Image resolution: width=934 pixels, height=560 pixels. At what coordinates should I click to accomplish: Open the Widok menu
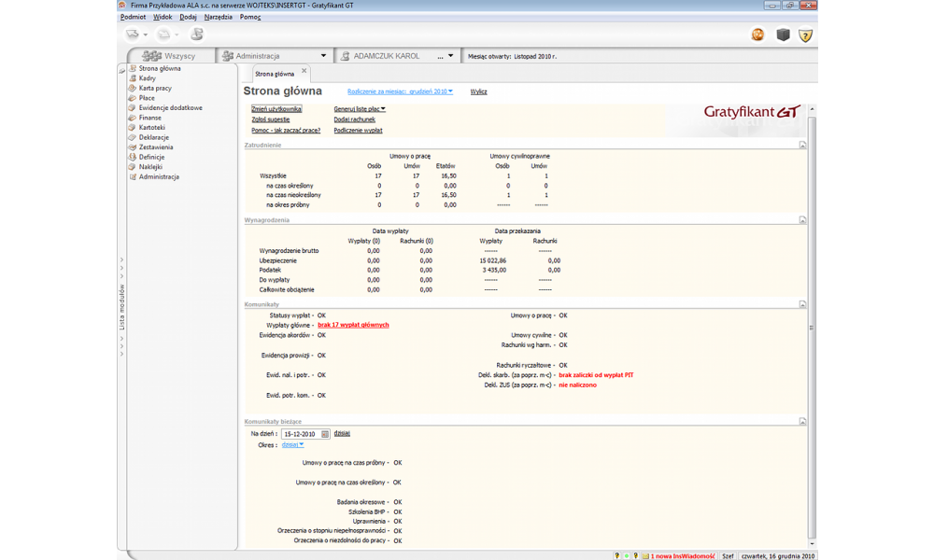[162, 17]
